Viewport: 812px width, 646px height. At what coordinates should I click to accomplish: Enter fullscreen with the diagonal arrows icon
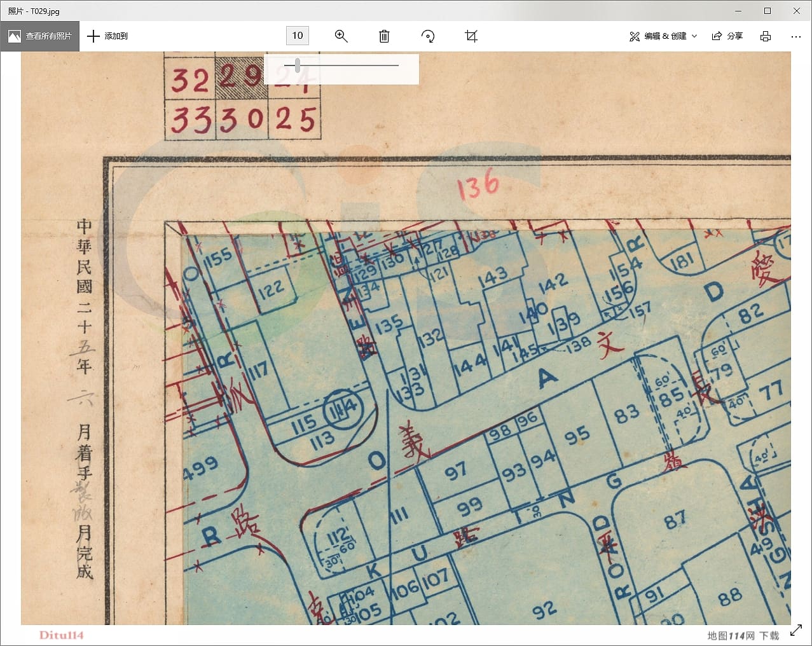coord(795,631)
